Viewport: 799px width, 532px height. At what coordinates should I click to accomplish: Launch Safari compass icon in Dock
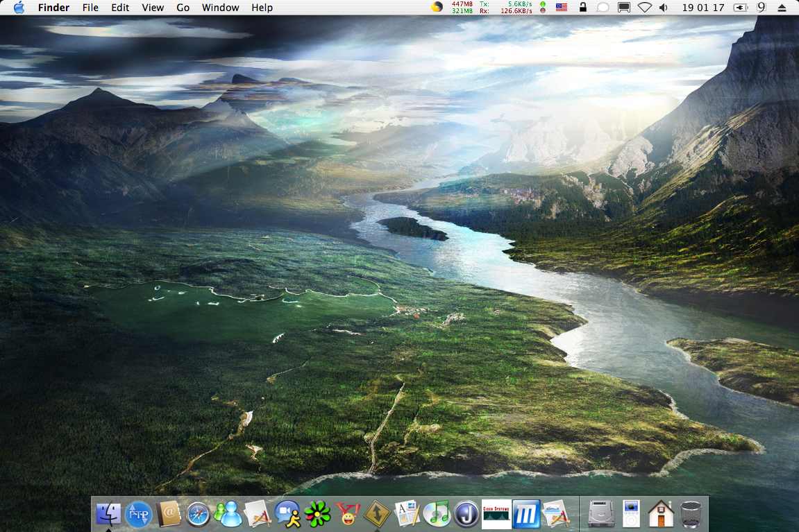click(x=198, y=515)
